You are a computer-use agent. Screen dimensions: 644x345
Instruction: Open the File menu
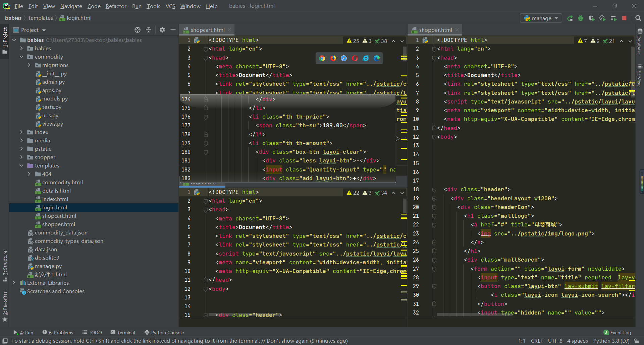pyautogui.click(x=19, y=6)
